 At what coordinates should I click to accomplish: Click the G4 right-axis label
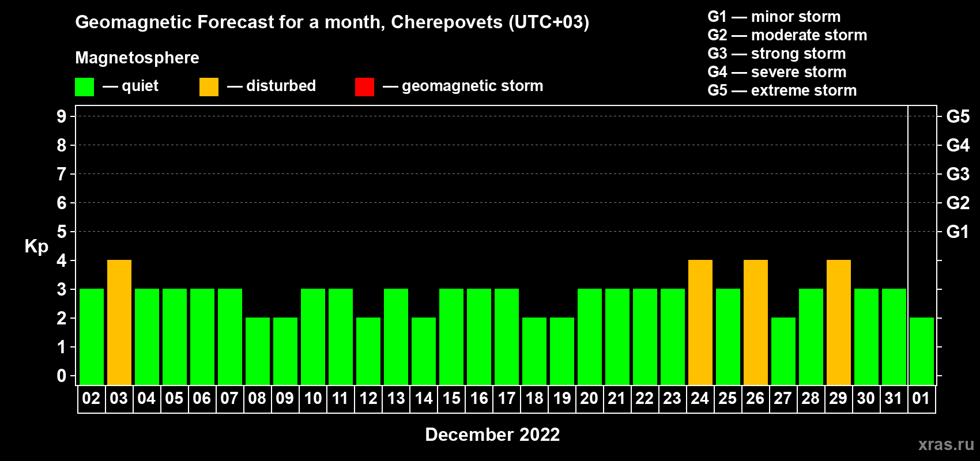pos(958,145)
